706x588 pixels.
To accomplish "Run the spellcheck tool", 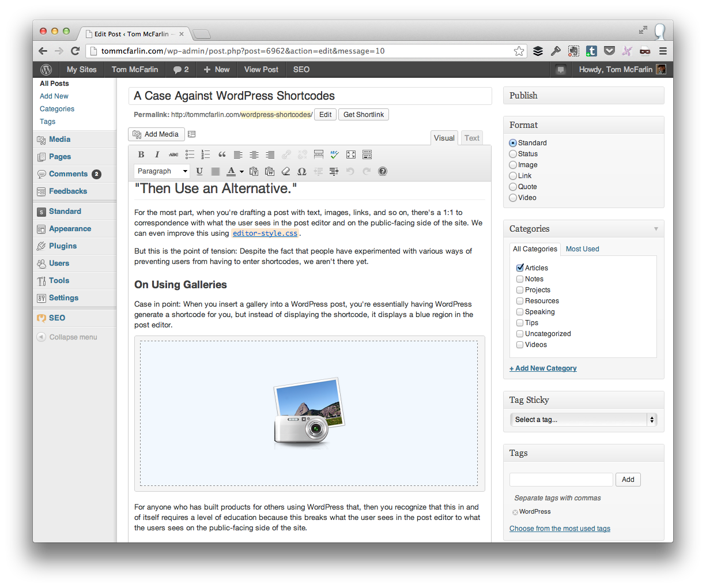I will click(x=335, y=154).
